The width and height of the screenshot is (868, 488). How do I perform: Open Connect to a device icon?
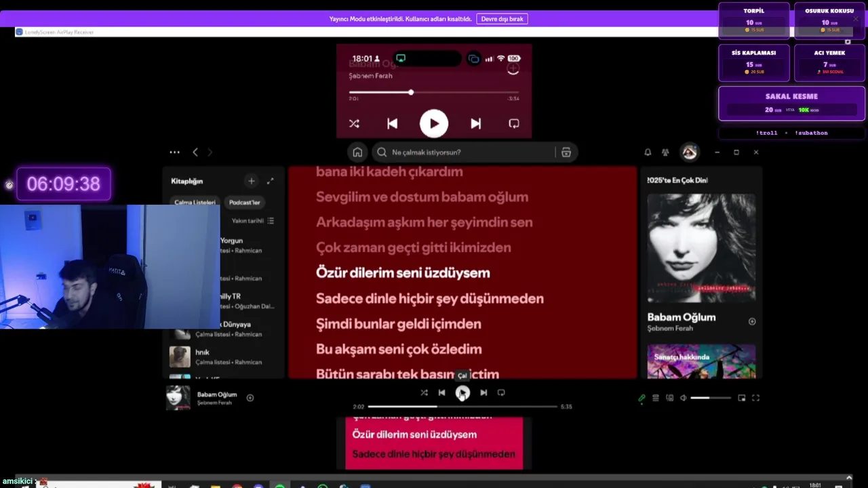tap(670, 398)
